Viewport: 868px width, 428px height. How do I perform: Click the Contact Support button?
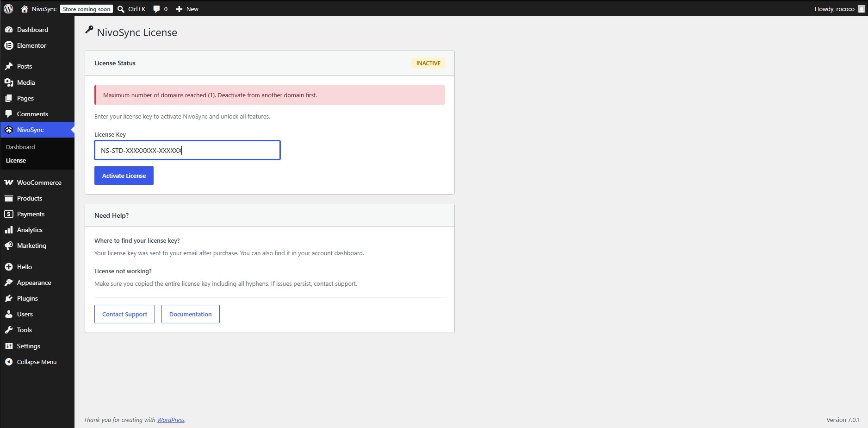coord(124,314)
